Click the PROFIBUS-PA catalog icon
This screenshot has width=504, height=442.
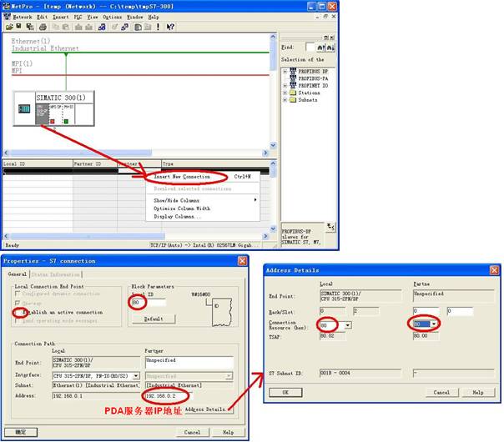[x=293, y=78]
